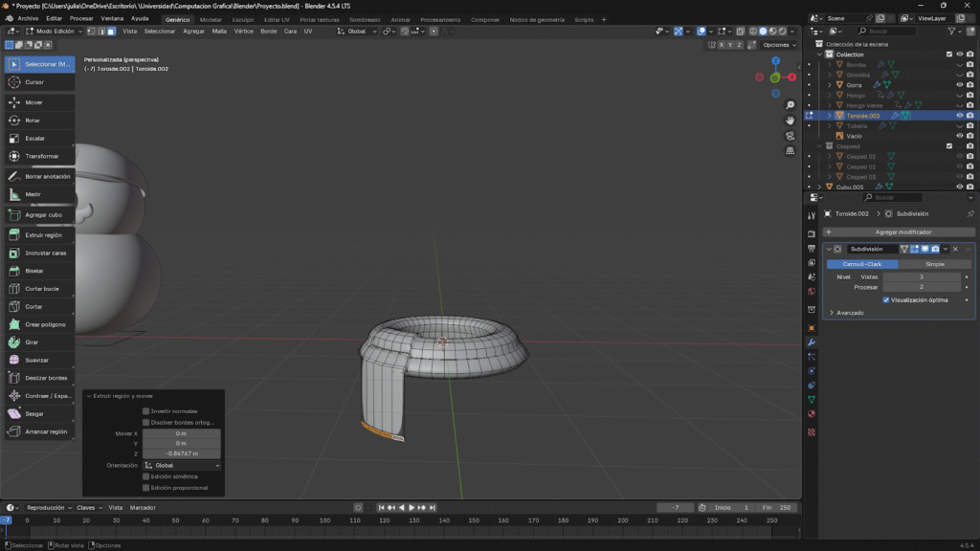Viewport: 980px width, 551px height.
Task: Toggle the Visualización óptima checkbox
Action: pos(886,299)
